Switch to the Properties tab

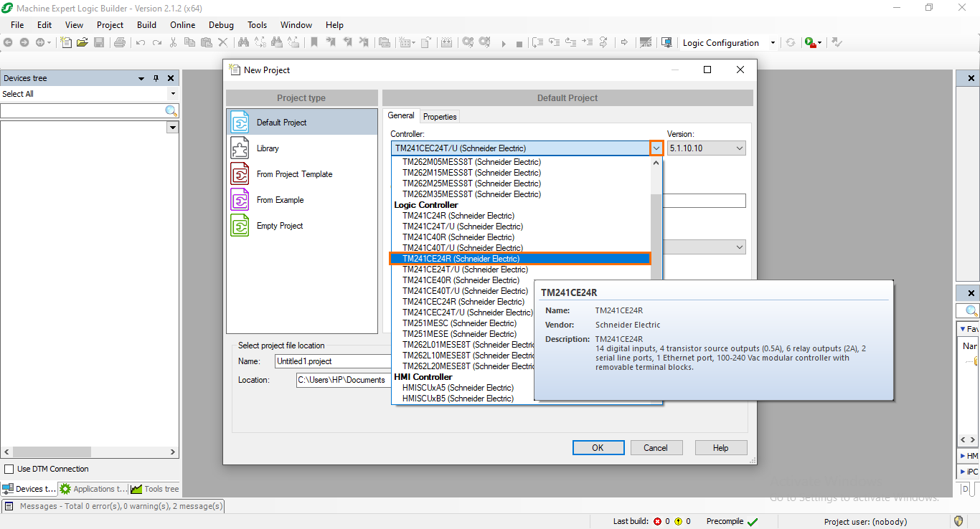(x=440, y=116)
